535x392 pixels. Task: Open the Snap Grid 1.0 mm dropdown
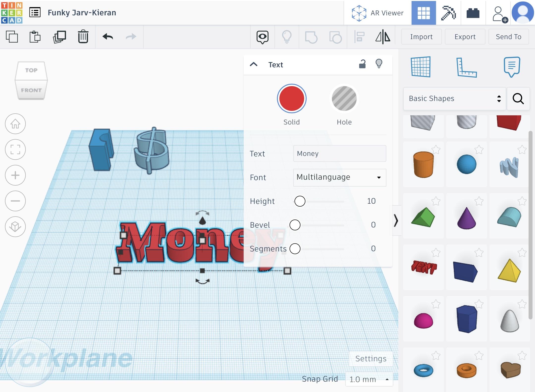[369, 379]
